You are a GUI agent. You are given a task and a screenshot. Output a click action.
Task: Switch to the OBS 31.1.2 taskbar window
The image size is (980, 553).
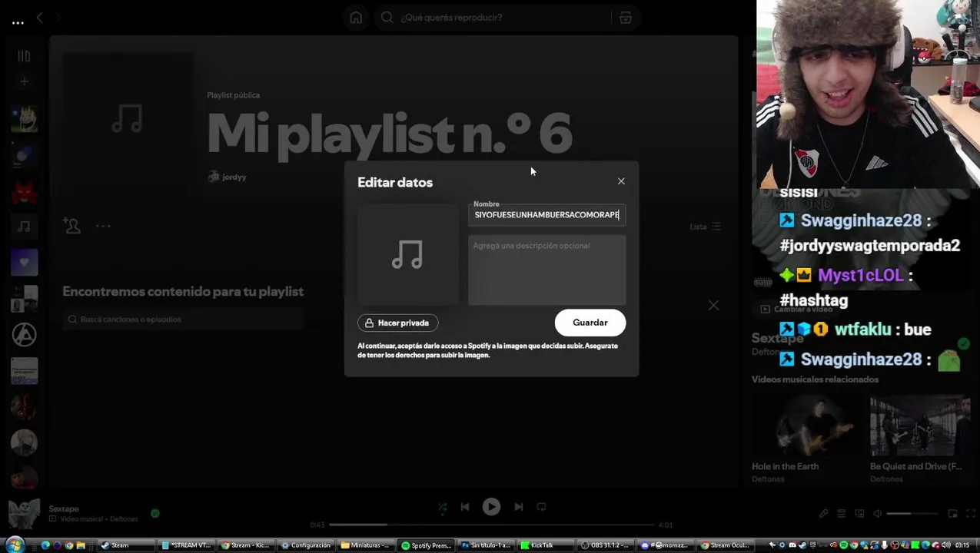point(605,545)
